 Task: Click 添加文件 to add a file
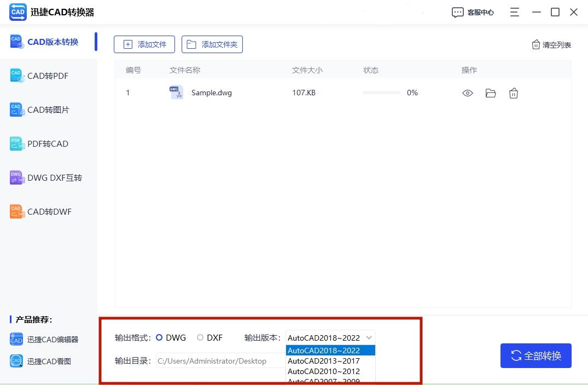144,44
